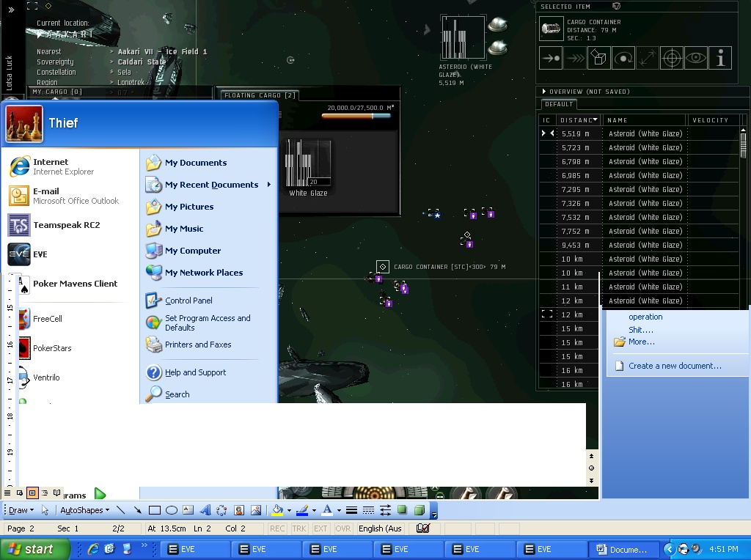
Task: Switch to Outline view button
Action: click(x=45, y=493)
